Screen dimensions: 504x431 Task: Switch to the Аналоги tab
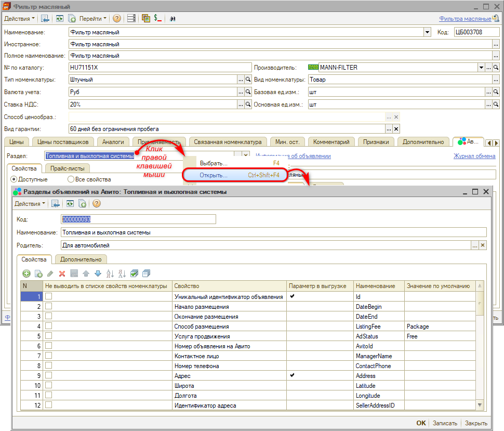(x=113, y=142)
